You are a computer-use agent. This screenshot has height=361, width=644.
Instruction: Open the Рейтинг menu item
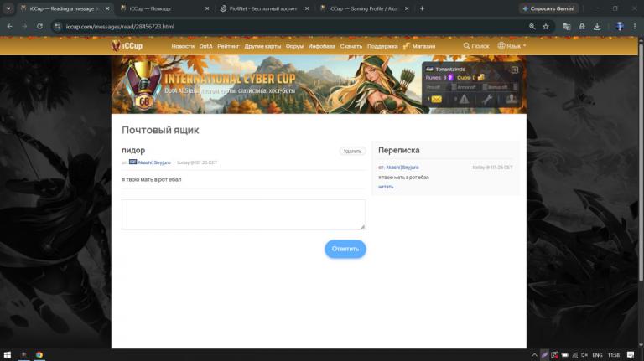tap(228, 46)
